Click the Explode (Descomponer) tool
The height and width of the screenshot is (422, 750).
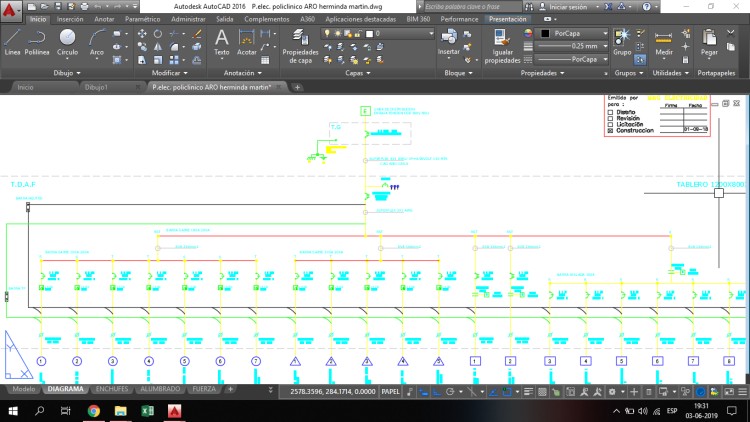(x=197, y=46)
